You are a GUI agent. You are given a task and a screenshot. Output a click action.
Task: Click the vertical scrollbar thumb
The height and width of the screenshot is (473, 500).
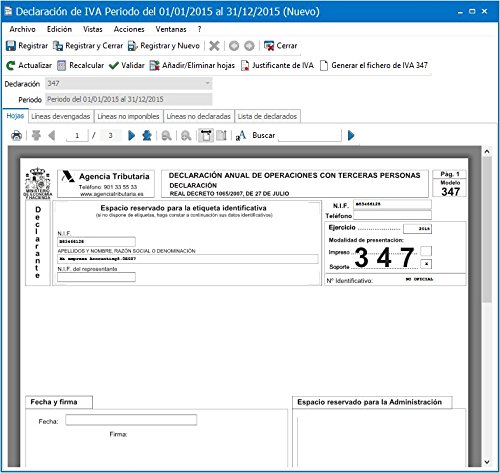[487, 230]
